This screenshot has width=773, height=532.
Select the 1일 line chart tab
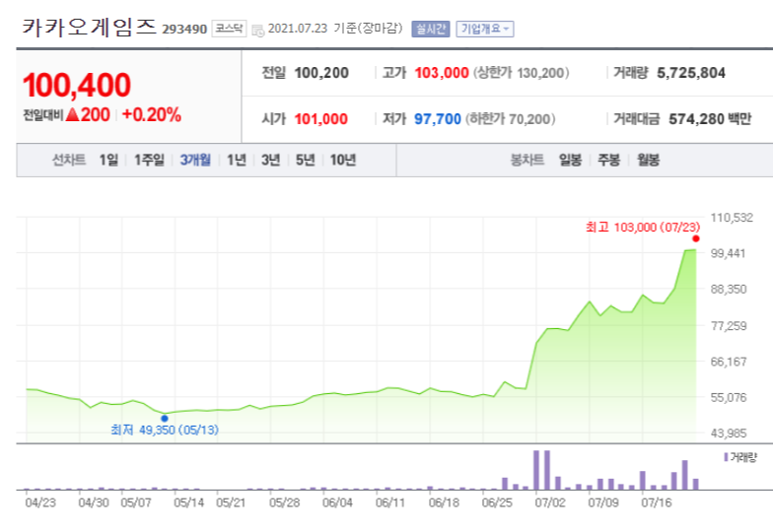108,160
